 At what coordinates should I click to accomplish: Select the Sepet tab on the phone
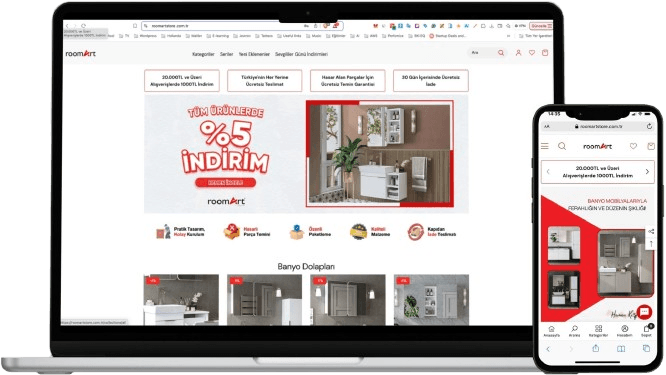(646, 331)
